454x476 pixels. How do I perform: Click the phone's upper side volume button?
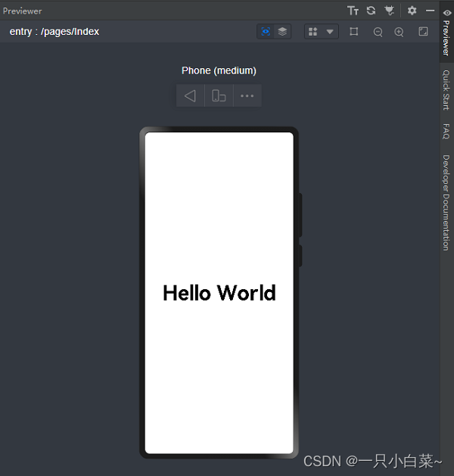[300, 215]
